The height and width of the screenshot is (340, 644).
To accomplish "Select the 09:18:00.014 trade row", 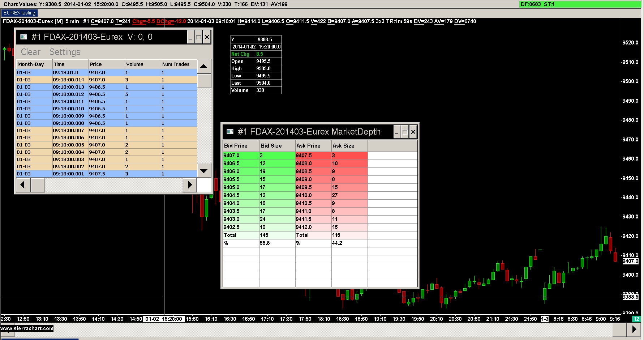I will (x=107, y=80).
